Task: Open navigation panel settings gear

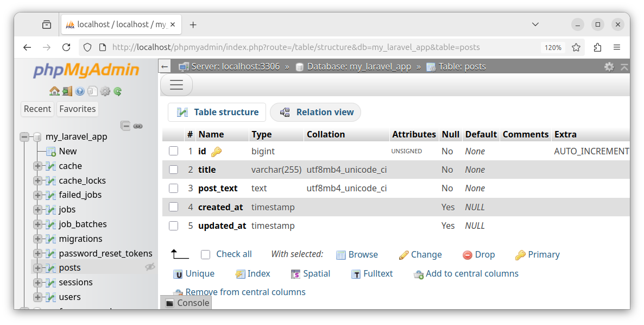Action: (105, 91)
